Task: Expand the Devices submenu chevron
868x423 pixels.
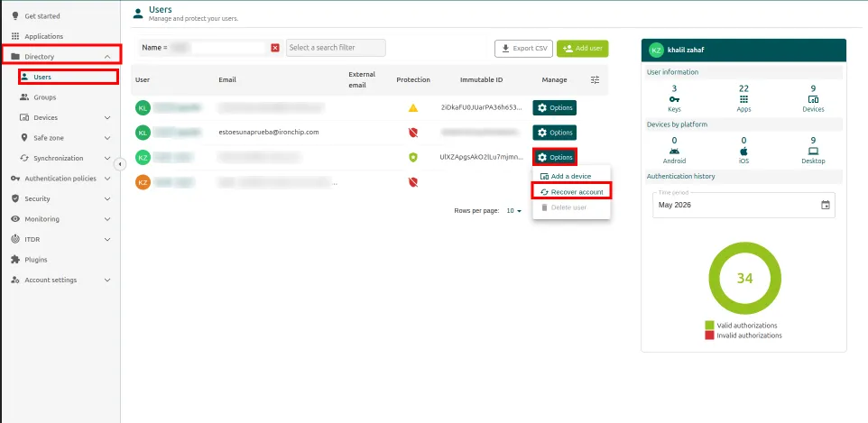Action: [x=107, y=117]
